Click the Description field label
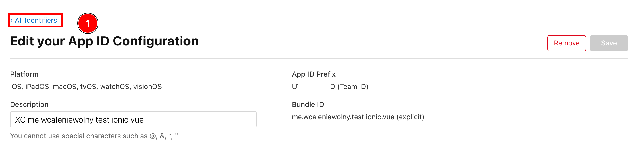This screenshot has height=152, width=644. [x=29, y=104]
